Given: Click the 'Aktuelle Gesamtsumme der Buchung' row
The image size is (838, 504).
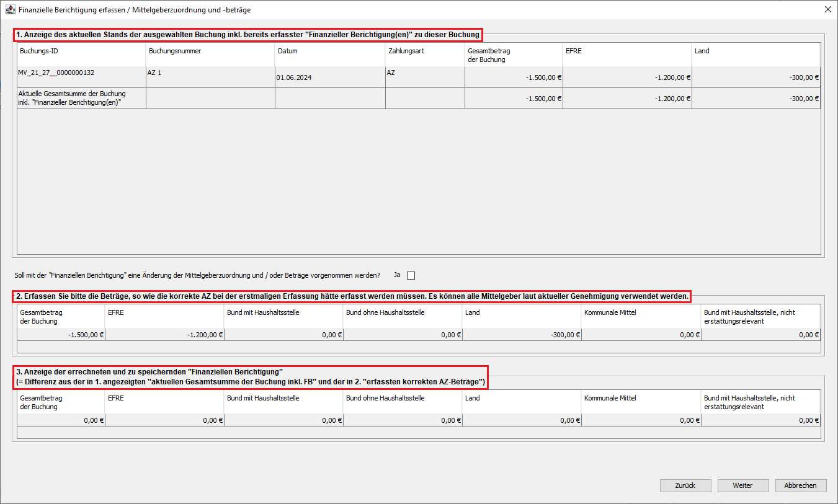Looking at the screenshot, I should [x=81, y=98].
